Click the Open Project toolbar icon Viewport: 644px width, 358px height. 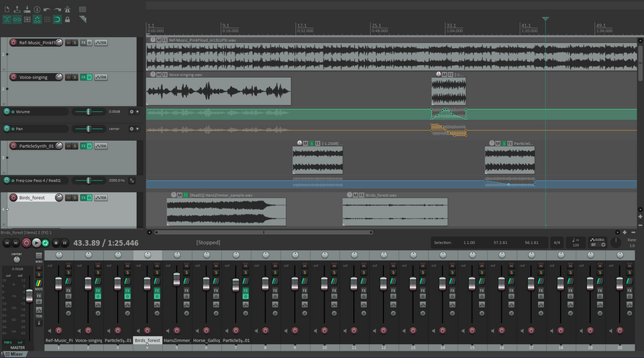[17, 9]
